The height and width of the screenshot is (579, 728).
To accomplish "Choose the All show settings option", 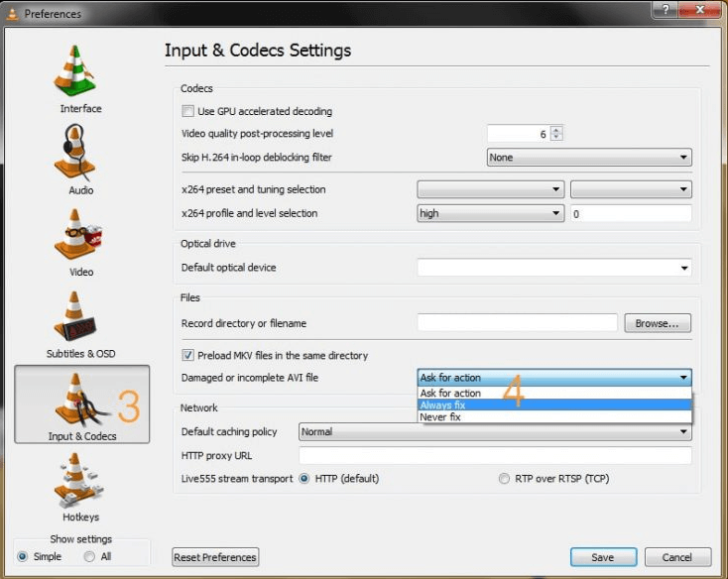I will click(x=89, y=556).
